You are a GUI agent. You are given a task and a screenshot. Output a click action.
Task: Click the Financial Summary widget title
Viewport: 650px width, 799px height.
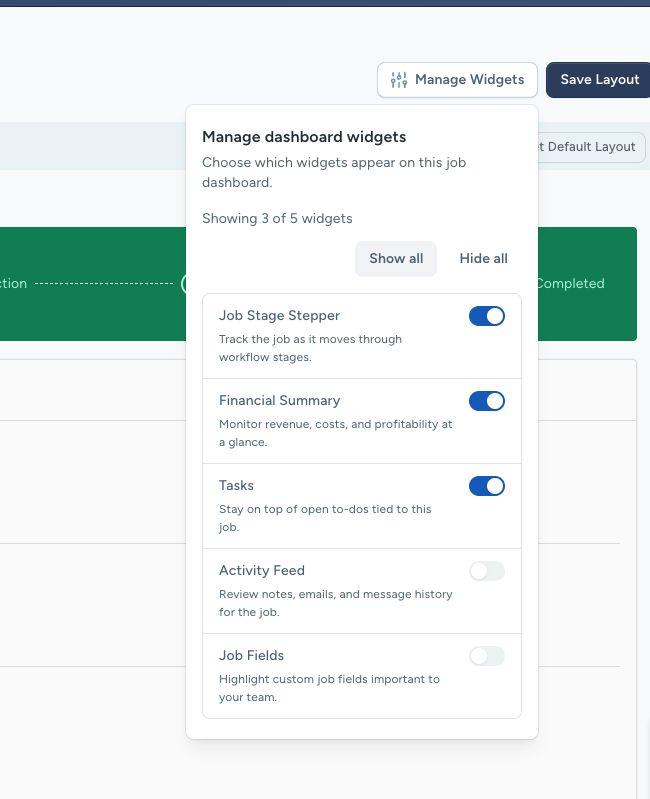279,401
